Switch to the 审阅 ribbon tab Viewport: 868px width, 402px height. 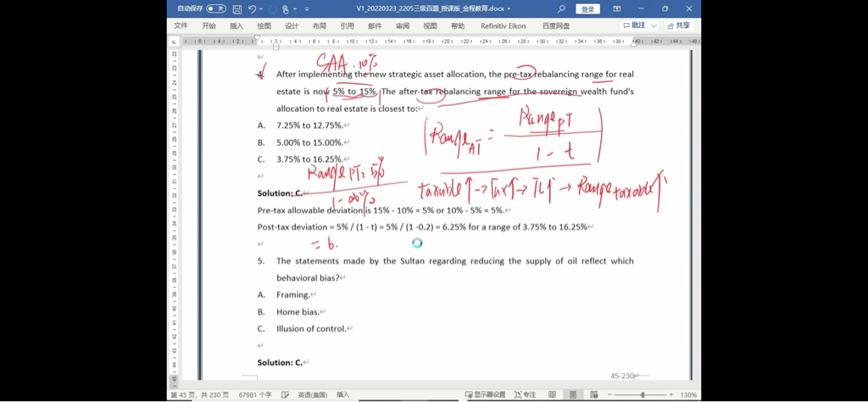click(x=402, y=26)
